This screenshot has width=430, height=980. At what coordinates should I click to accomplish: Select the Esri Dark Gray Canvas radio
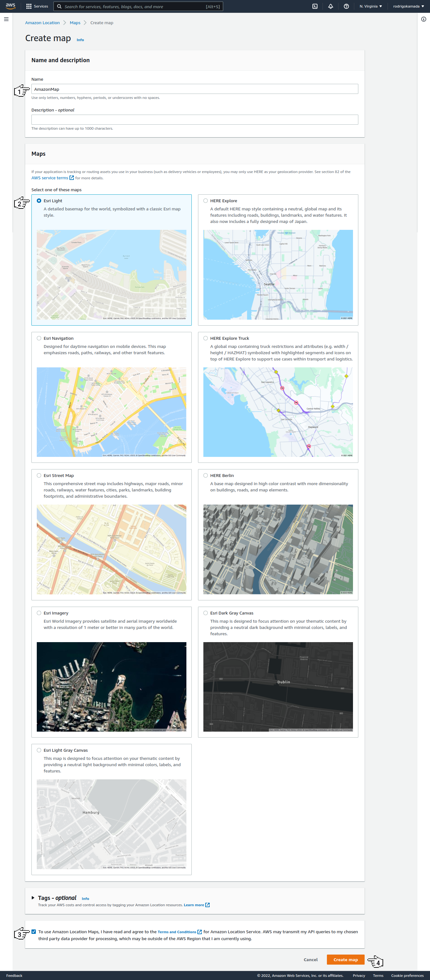click(x=206, y=613)
